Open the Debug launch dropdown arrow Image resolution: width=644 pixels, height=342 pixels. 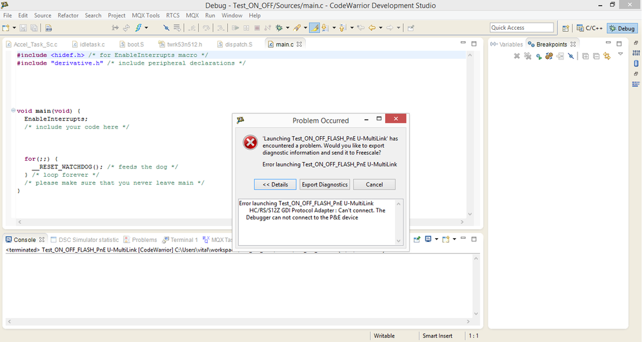click(x=288, y=28)
